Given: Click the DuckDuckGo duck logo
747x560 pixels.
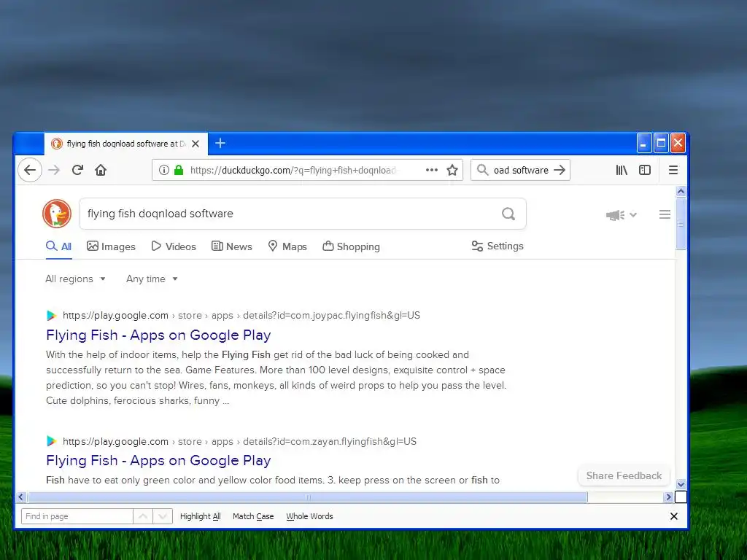Looking at the screenshot, I should tap(57, 214).
